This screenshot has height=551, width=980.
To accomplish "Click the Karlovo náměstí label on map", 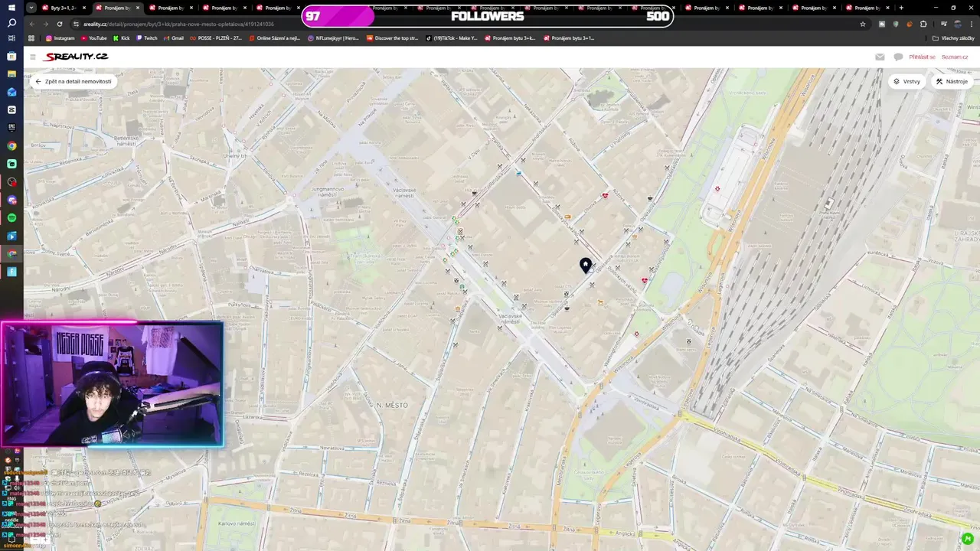I will (237, 523).
